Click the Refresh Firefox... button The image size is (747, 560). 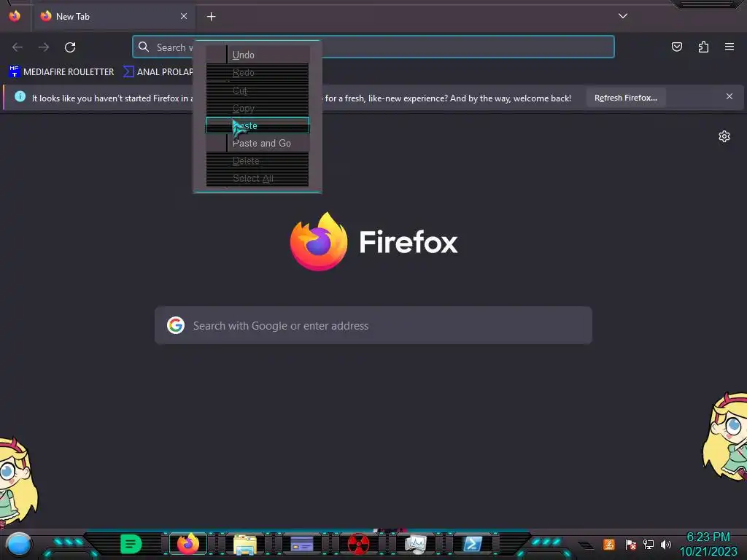(x=625, y=98)
